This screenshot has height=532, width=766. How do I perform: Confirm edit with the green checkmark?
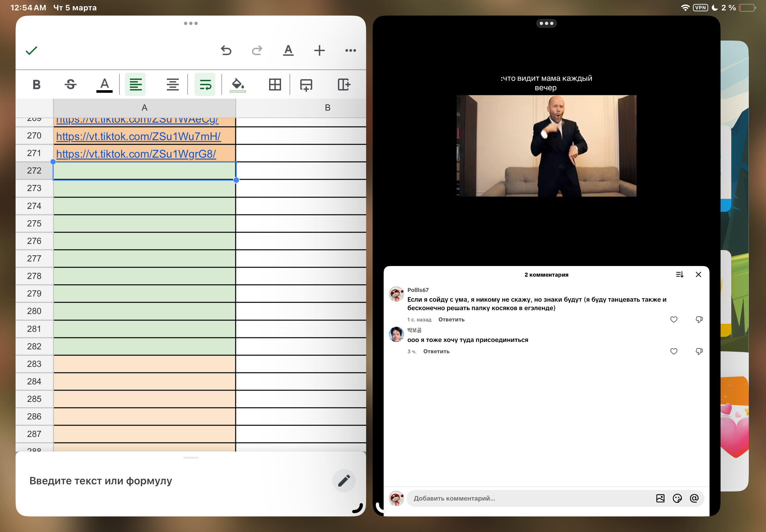31,50
